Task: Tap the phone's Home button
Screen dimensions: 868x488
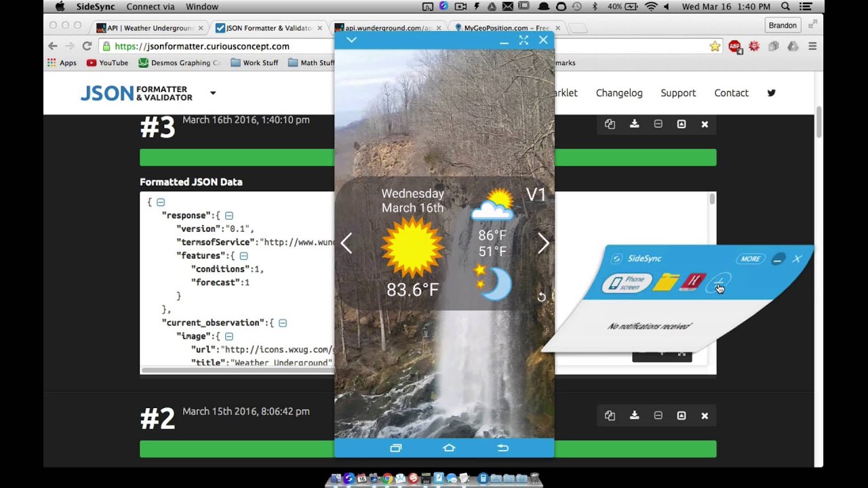Action: click(x=449, y=448)
